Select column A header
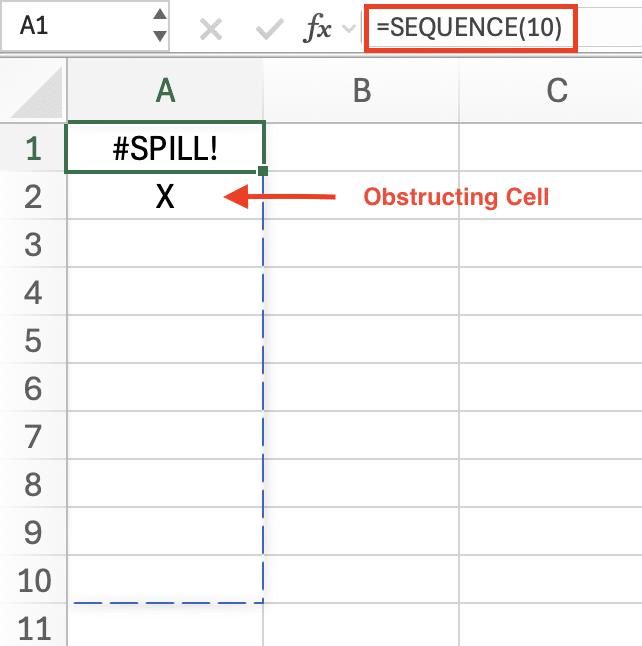This screenshot has width=642, height=646. coord(165,91)
